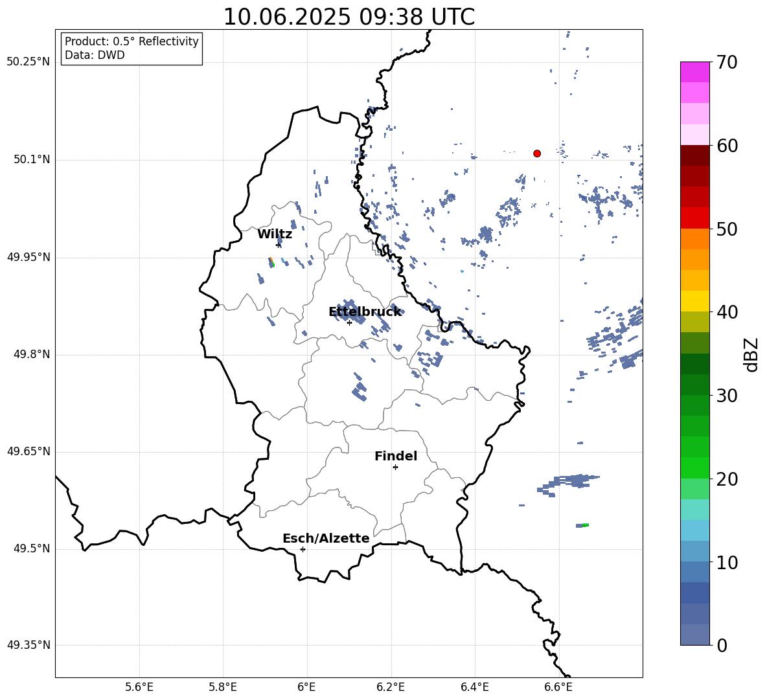Click the Esch/Alzette city label

point(326,538)
